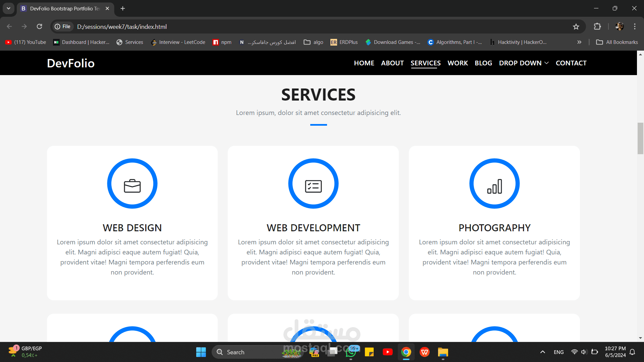Image resolution: width=644 pixels, height=362 pixels.
Task: Click the bar chart Photography icon
Action: tap(494, 186)
